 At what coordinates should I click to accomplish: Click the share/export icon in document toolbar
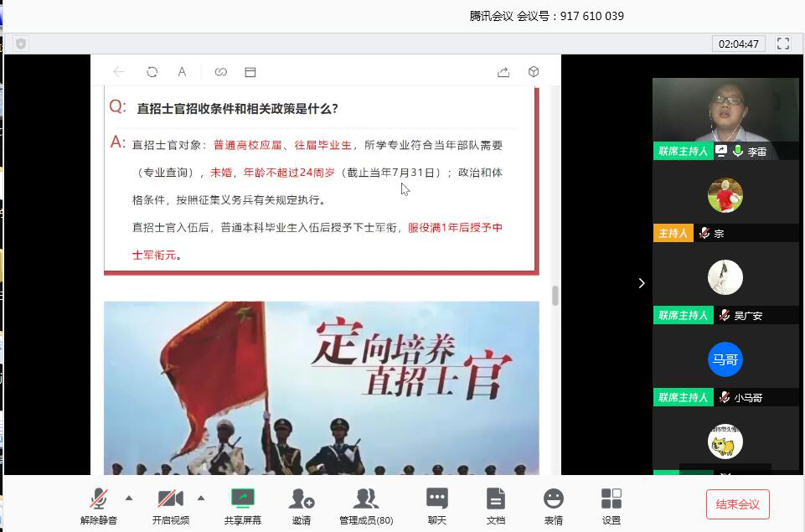pyautogui.click(x=503, y=72)
